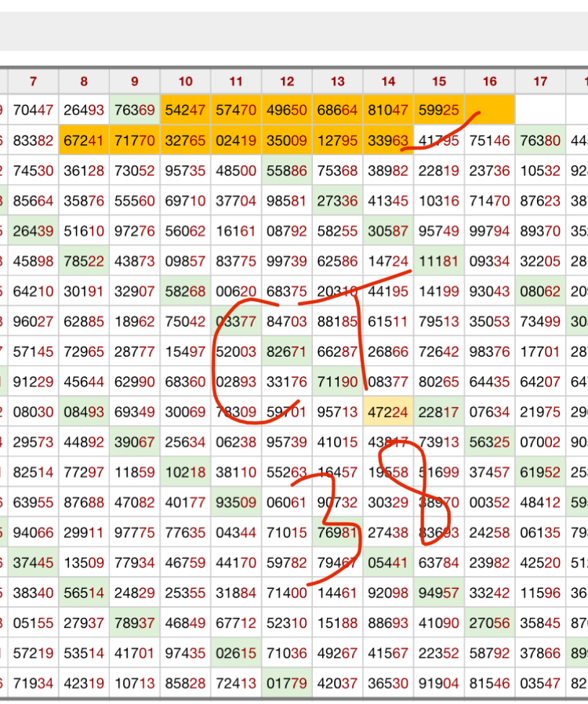Select column header 10
588x704 pixels.
[185, 82]
